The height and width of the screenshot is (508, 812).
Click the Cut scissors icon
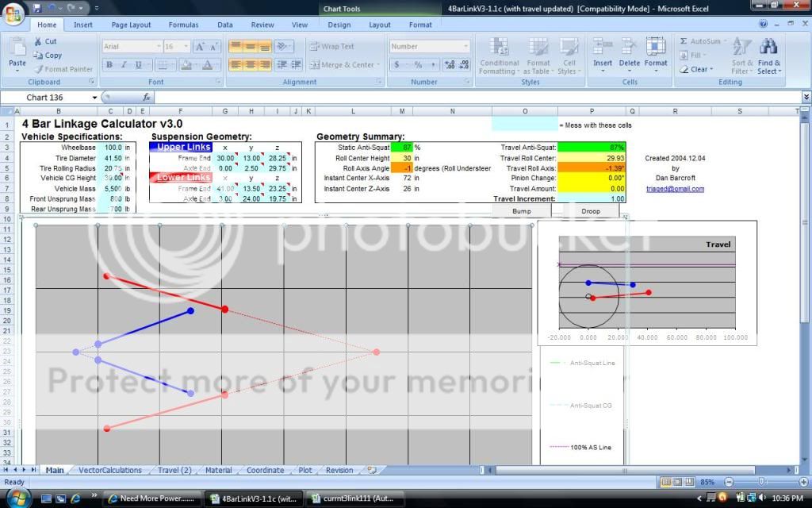click(x=38, y=41)
